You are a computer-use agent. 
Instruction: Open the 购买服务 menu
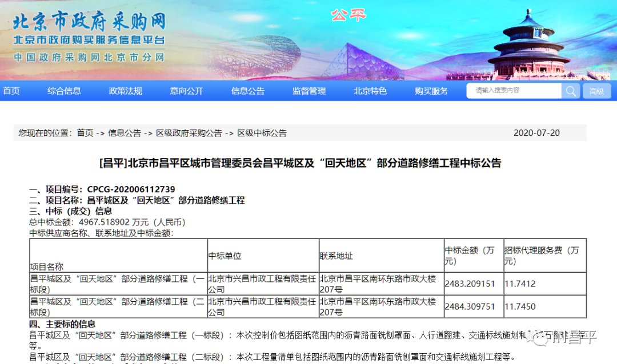click(431, 91)
